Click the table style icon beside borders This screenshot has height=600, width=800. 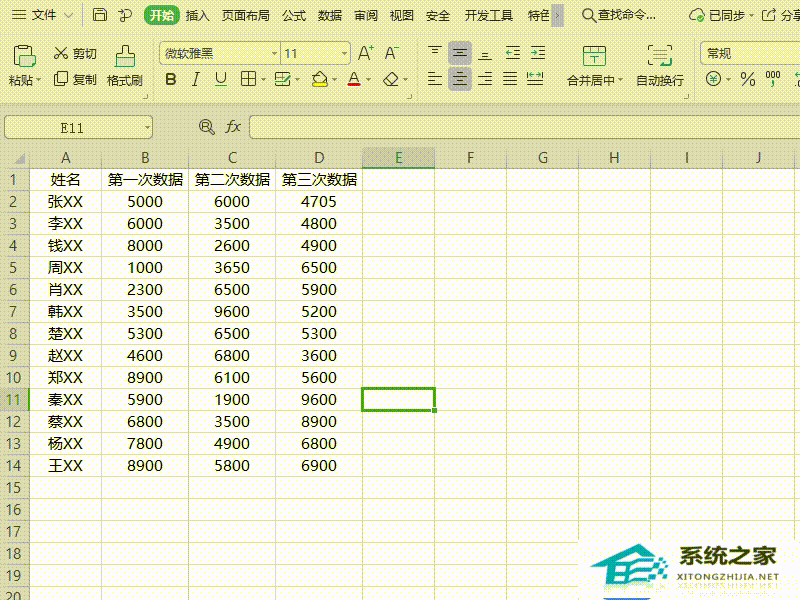pos(283,79)
